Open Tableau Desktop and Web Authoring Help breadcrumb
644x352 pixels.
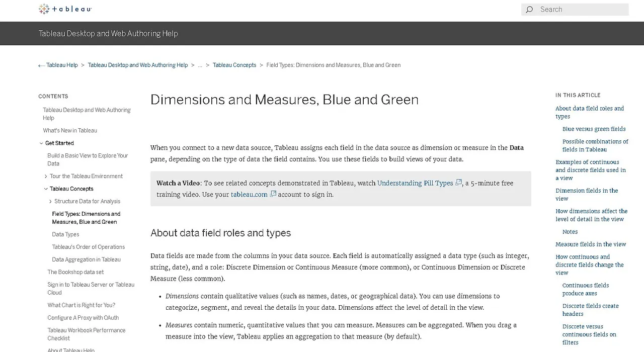(138, 65)
